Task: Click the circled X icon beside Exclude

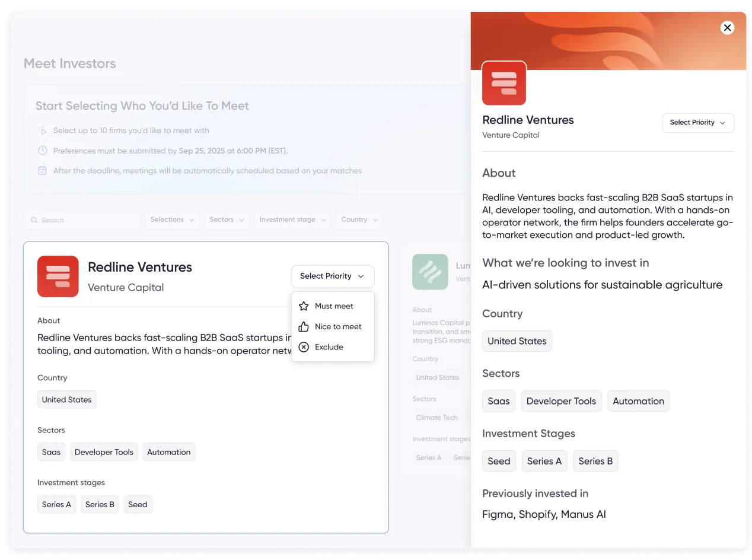Action: pyautogui.click(x=304, y=347)
